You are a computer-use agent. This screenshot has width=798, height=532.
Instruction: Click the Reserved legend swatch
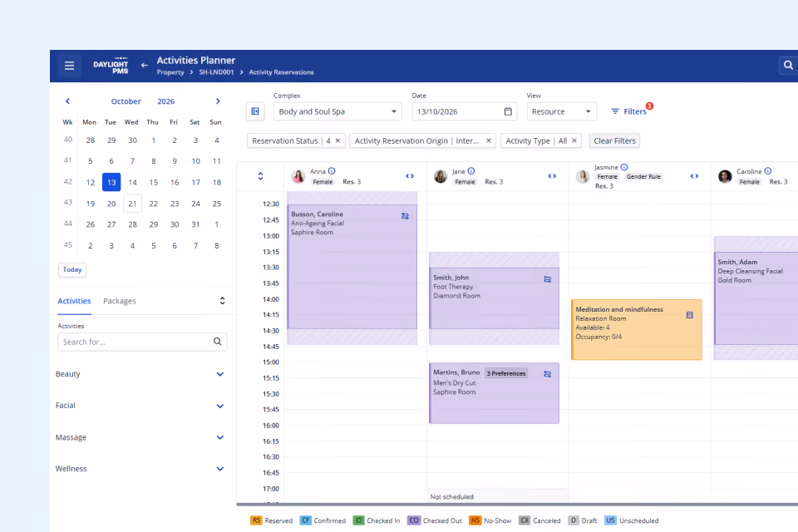pos(256,520)
